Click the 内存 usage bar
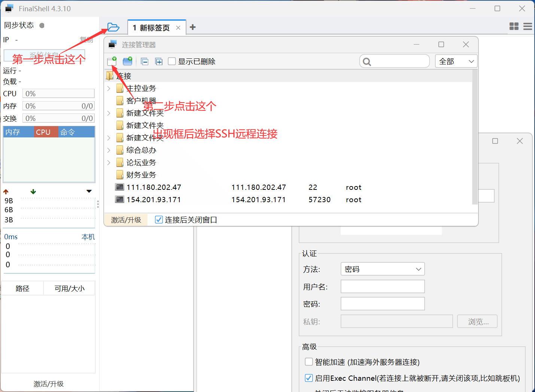This screenshot has width=535, height=392. coord(58,106)
